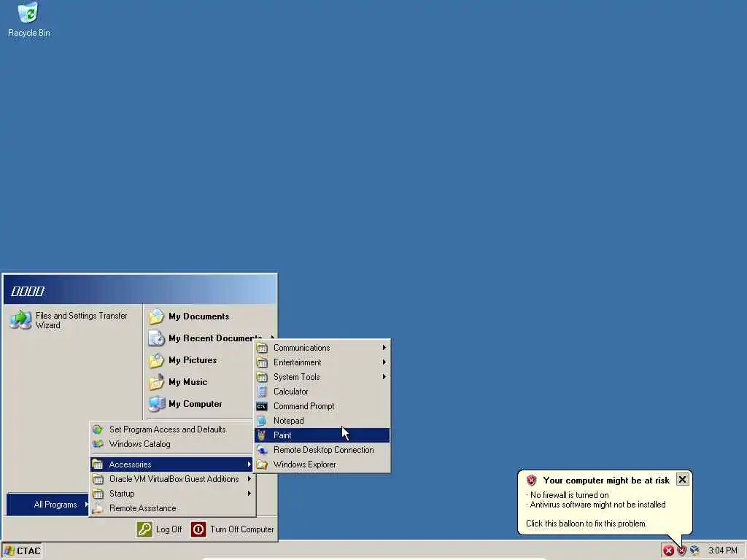The width and height of the screenshot is (747, 560).
Task: Click the Startup folder icon
Action: pyautogui.click(x=98, y=494)
